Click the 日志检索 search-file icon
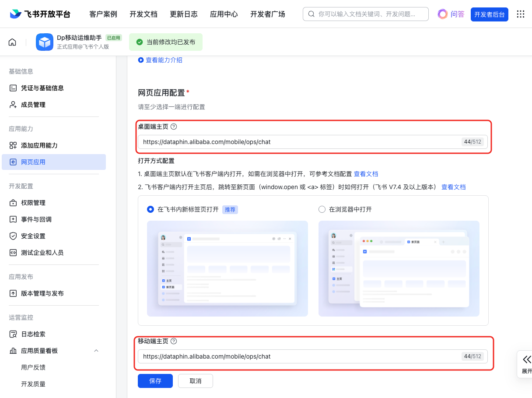 [x=13, y=334]
